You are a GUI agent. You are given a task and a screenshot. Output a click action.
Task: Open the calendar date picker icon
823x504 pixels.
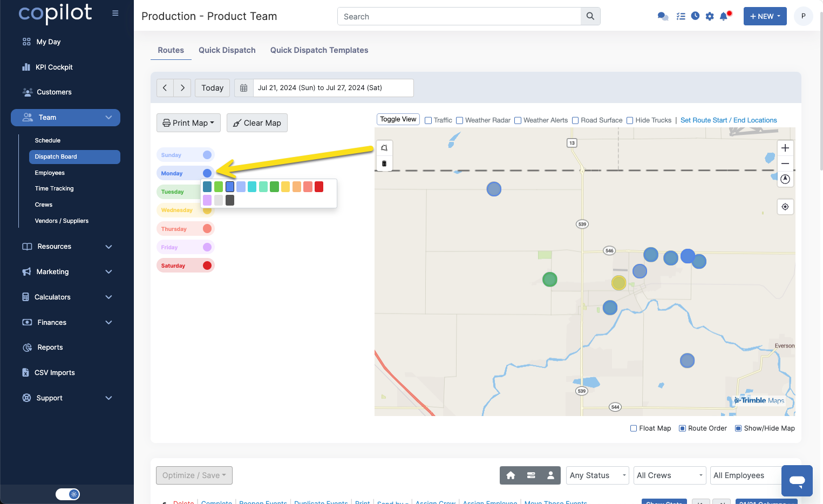(x=244, y=88)
